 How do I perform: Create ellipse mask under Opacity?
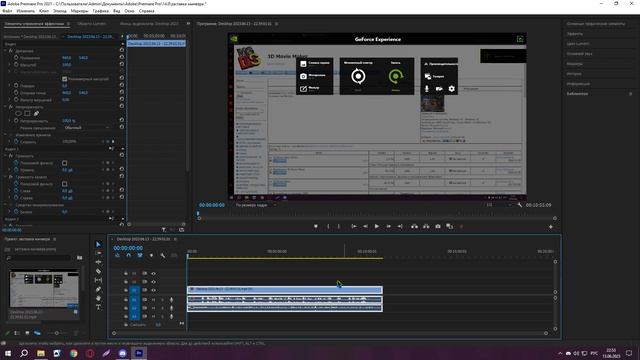18,113
